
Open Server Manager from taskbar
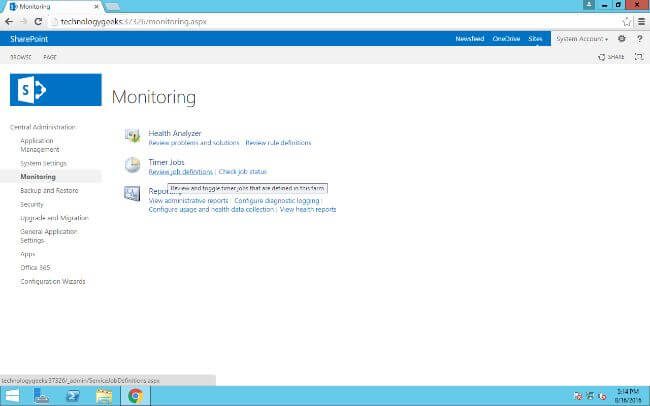pyautogui.click(x=41, y=396)
